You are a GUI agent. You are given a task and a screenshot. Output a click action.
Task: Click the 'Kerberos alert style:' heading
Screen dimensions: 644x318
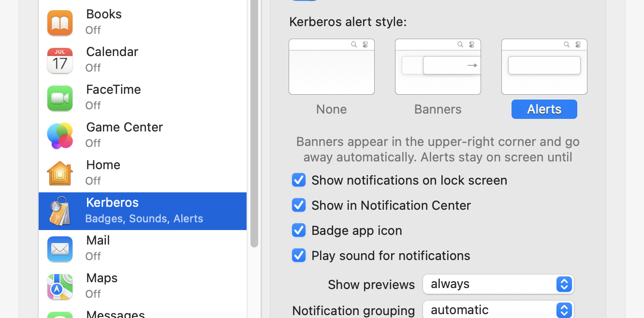coord(348,22)
